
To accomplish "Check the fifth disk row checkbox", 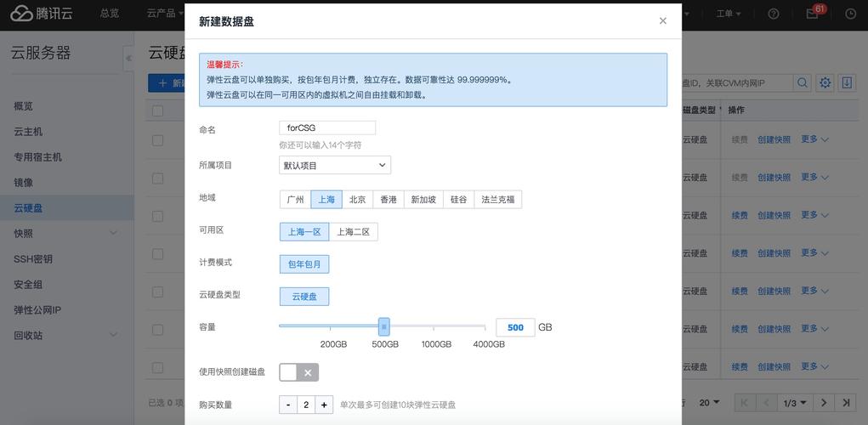I will point(158,292).
